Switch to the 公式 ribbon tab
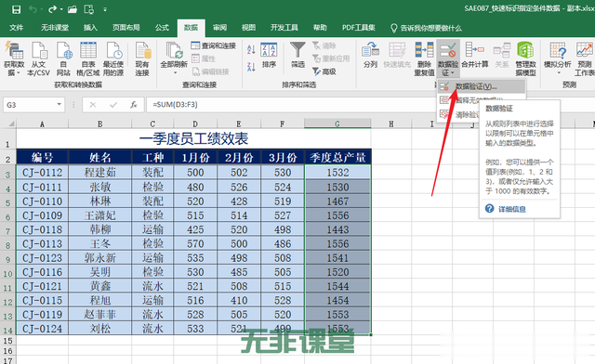This screenshot has height=364, width=595. tap(162, 28)
